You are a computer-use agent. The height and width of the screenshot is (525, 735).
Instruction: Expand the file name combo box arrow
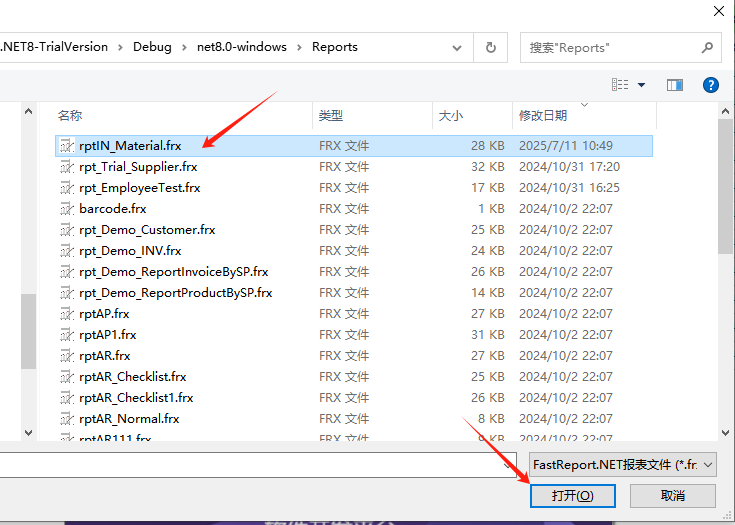pos(507,465)
